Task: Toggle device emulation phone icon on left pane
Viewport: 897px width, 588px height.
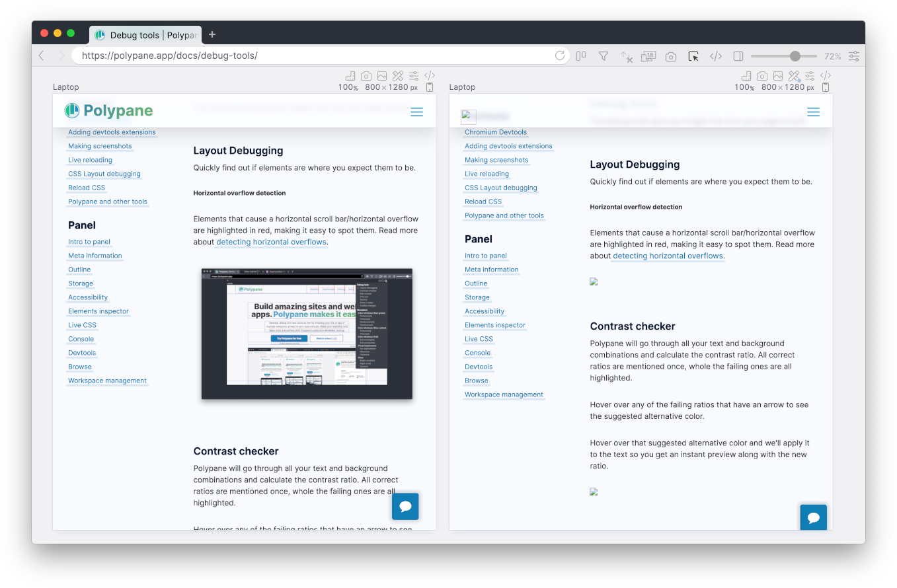Action: 430,87
